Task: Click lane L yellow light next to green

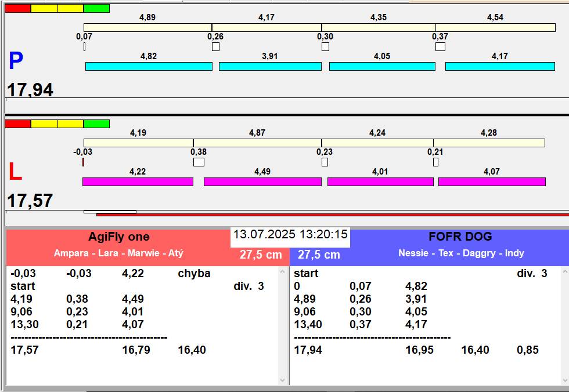Action: 70,124
